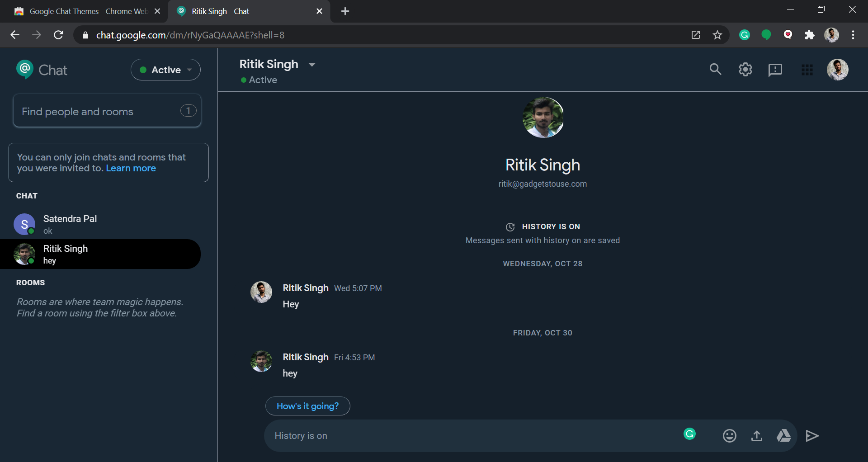868x462 pixels.
Task: Click the Ritik Singh name in conversation header
Action: (269, 64)
